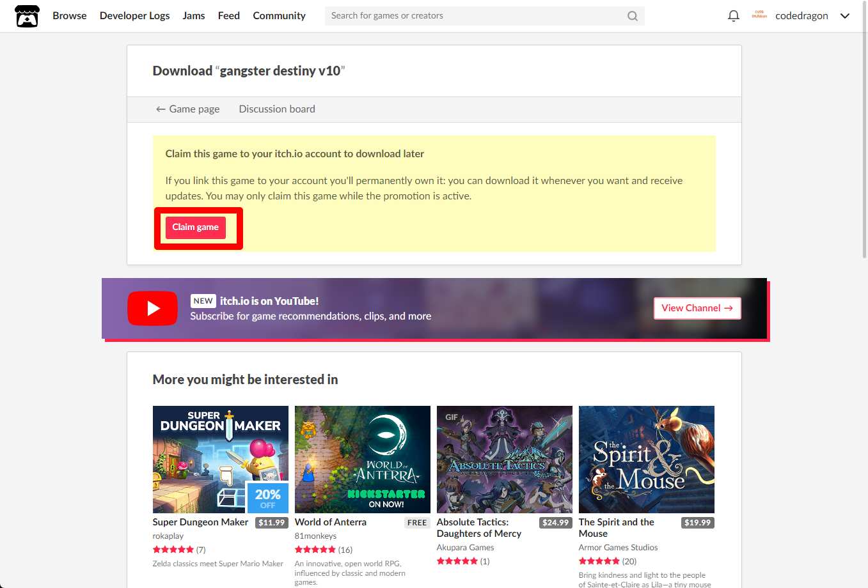Open the itch.io home logo

[27, 16]
